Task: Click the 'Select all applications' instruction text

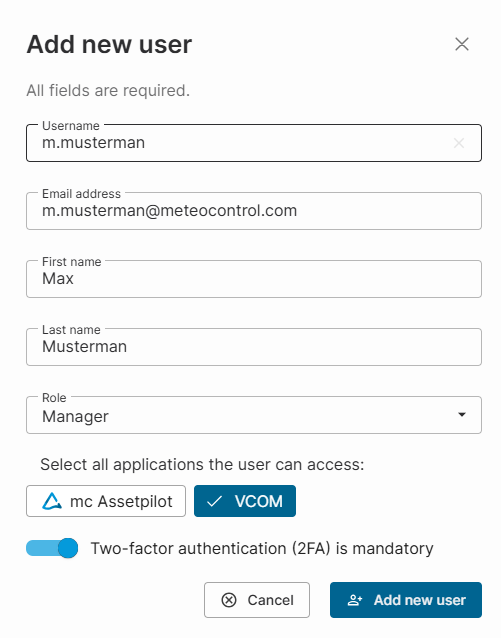Action: tap(202, 464)
